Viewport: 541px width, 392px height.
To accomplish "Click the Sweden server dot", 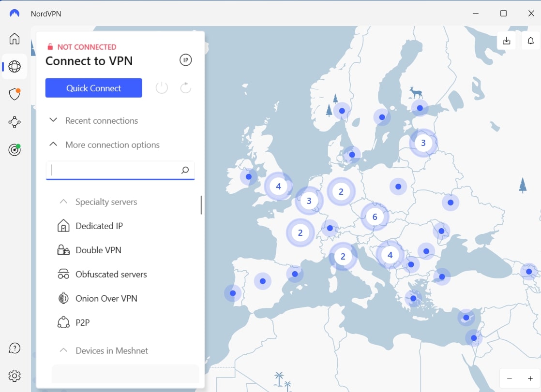I will click(x=382, y=117).
